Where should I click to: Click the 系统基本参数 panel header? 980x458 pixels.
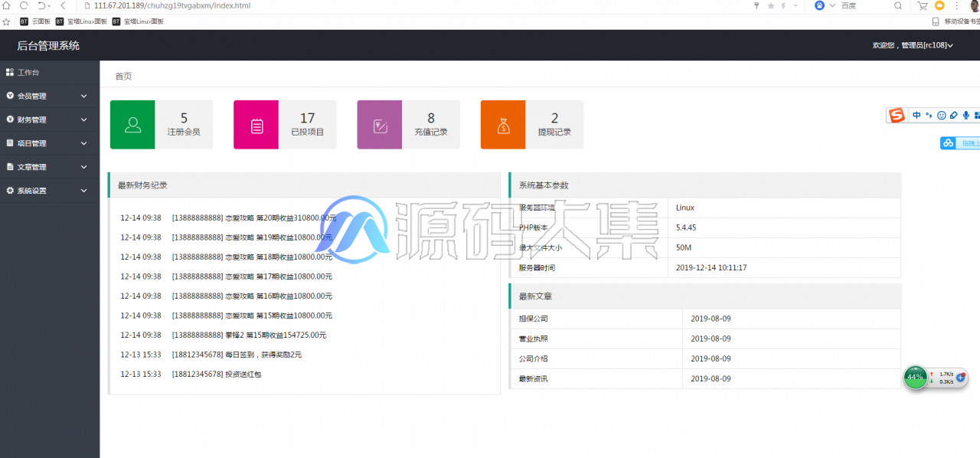pyautogui.click(x=705, y=185)
